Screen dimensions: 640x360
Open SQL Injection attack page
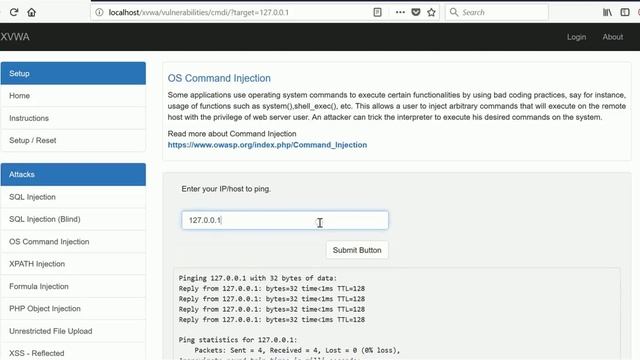point(73,197)
